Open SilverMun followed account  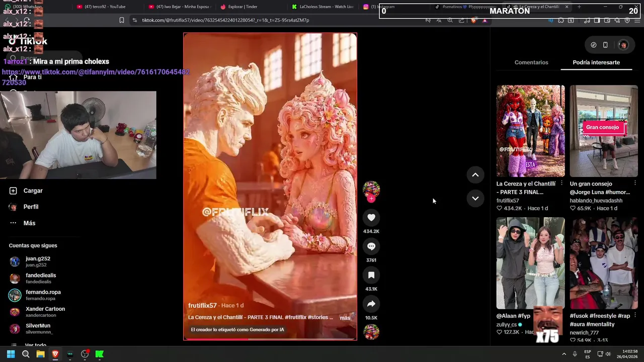tap(31, 328)
